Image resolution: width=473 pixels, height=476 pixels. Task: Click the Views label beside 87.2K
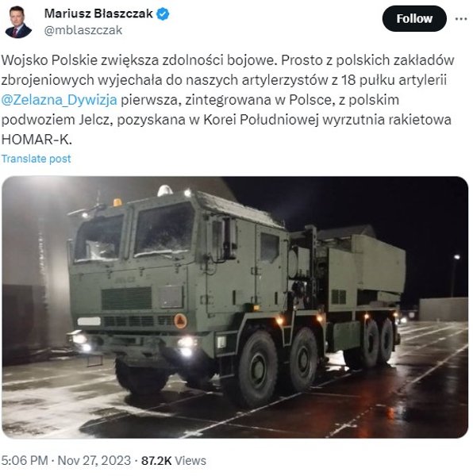point(190,460)
